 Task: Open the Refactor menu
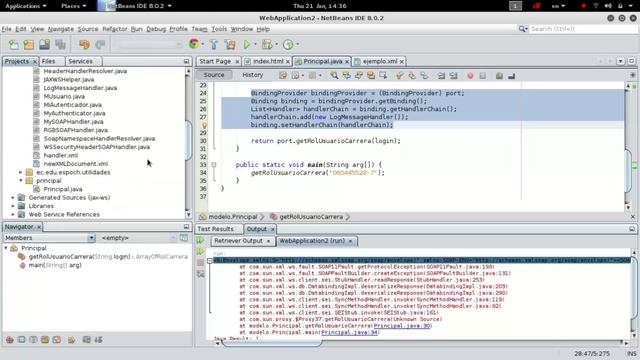click(115, 29)
